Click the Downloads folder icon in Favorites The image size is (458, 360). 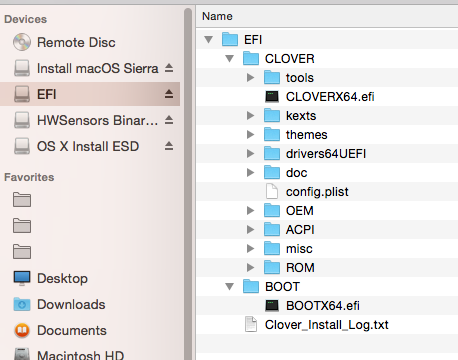pyautogui.click(x=22, y=304)
